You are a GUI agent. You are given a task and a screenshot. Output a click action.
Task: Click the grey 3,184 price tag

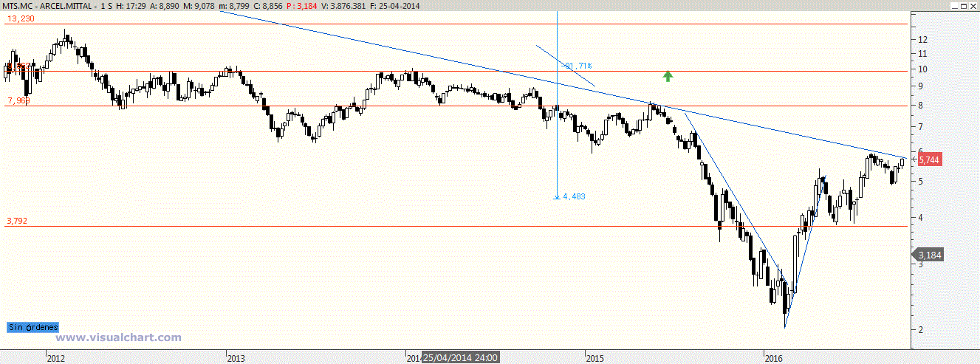[928, 255]
